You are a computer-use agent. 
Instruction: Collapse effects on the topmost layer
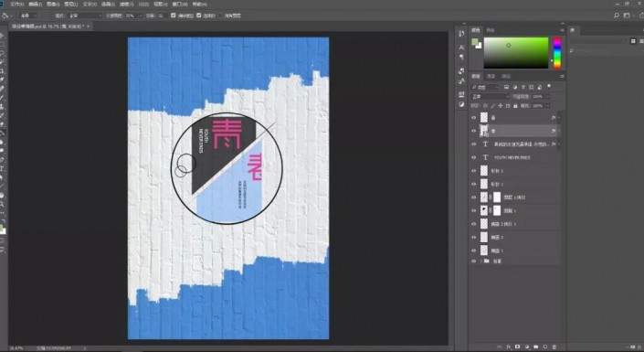[559, 118]
